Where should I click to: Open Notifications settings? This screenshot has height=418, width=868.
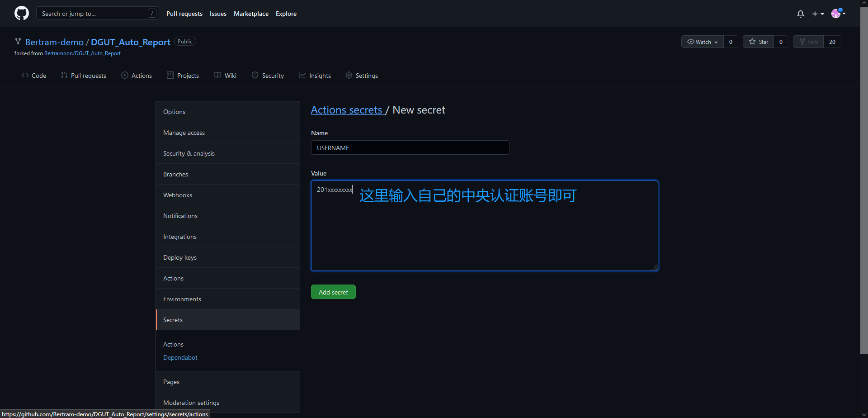(228, 216)
